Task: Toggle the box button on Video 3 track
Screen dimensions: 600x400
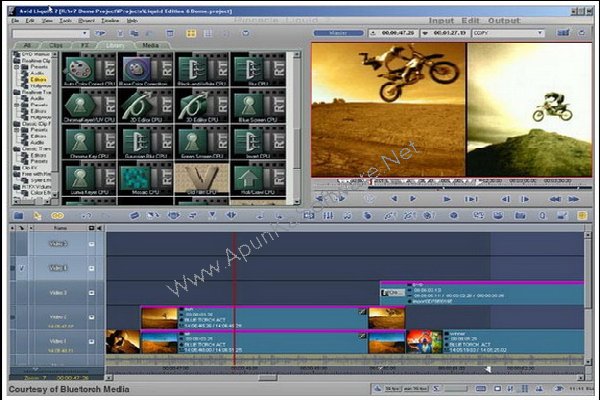Action: (x=91, y=293)
